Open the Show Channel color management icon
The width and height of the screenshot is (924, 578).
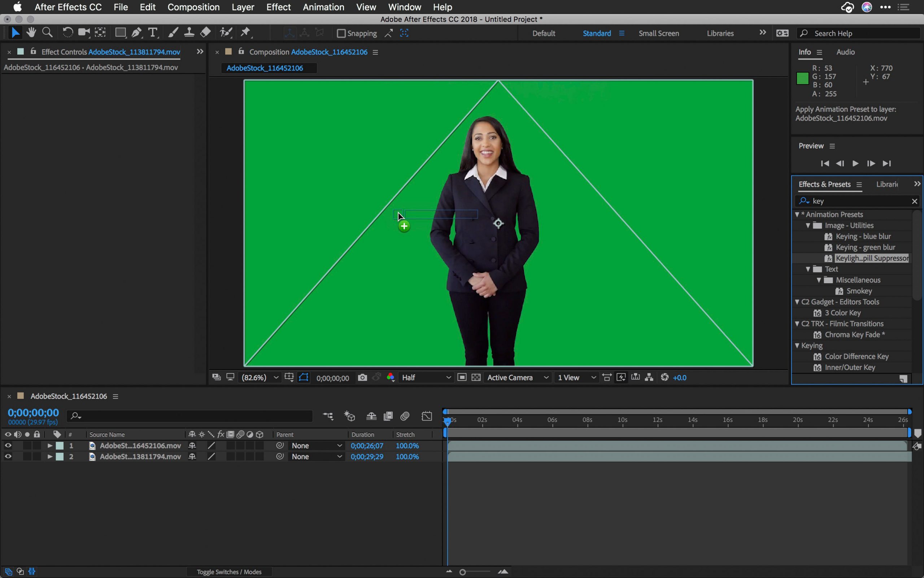coord(390,378)
